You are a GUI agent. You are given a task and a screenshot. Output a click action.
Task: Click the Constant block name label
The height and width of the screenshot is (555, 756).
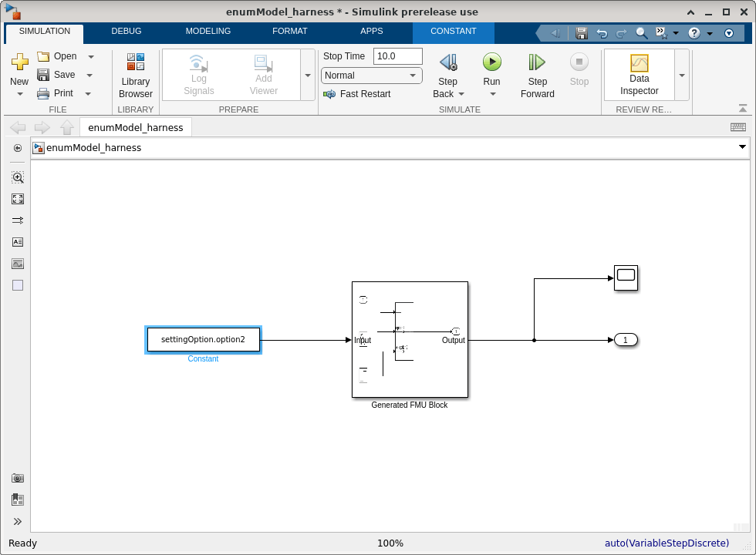[x=203, y=359]
